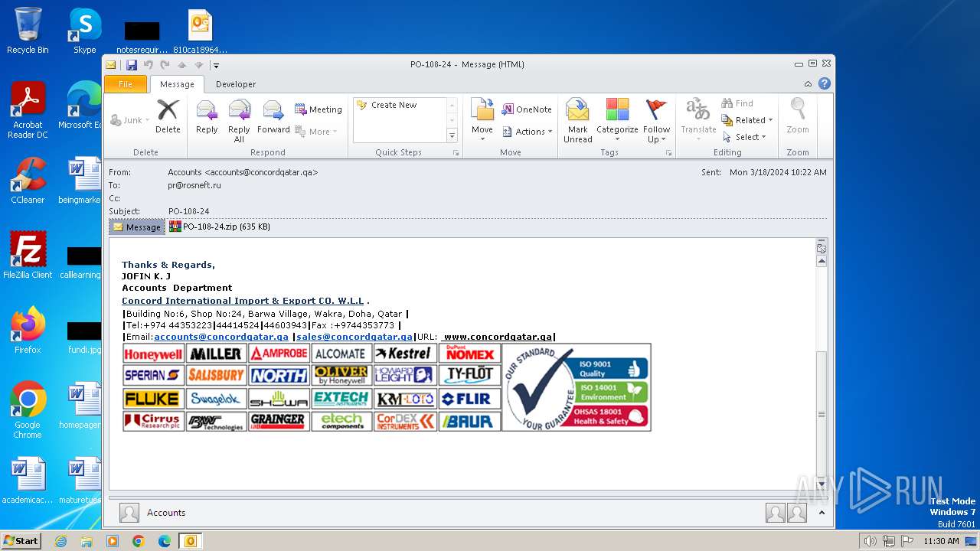Open the Related dropdown
Screen dimensions: 980x551
[x=747, y=120]
